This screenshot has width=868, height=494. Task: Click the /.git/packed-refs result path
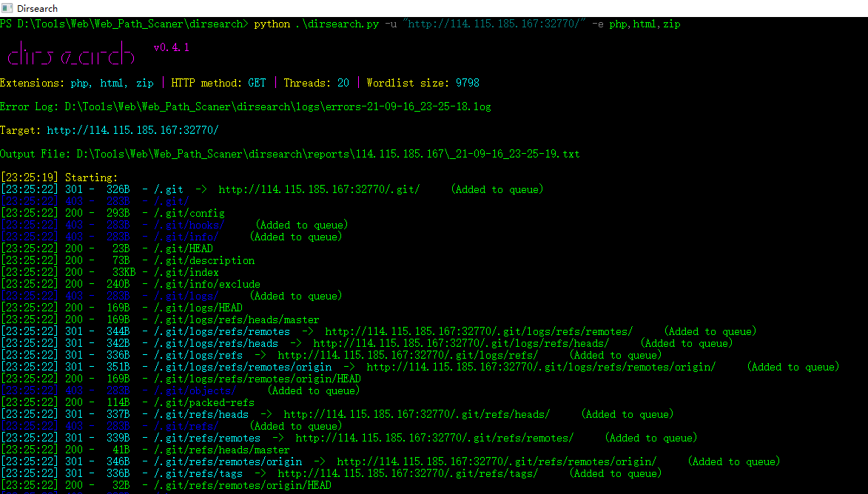(204, 403)
